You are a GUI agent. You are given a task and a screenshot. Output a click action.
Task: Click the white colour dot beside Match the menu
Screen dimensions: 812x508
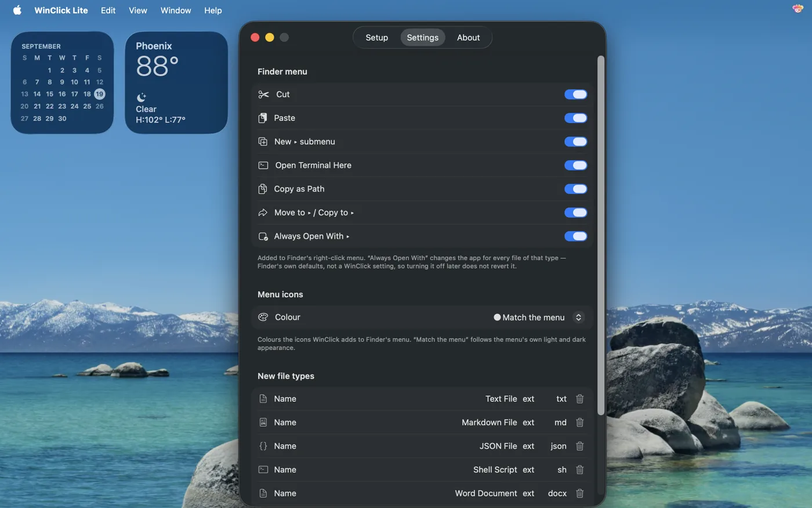point(497,317)
